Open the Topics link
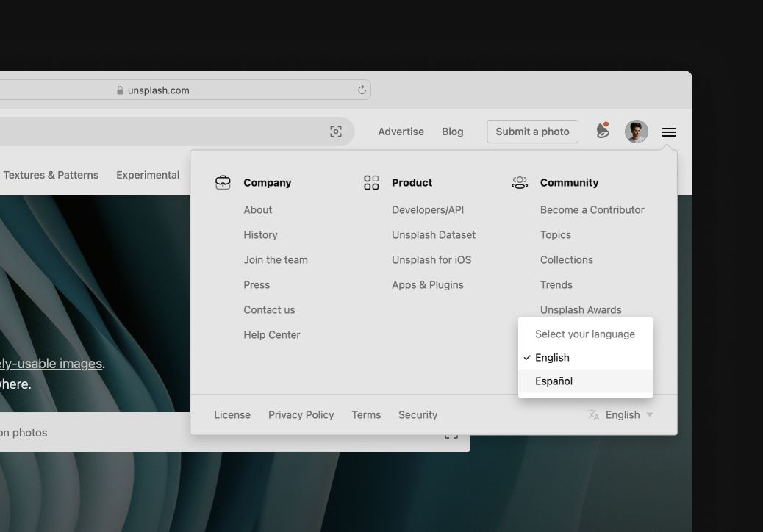 coord(556,235)
